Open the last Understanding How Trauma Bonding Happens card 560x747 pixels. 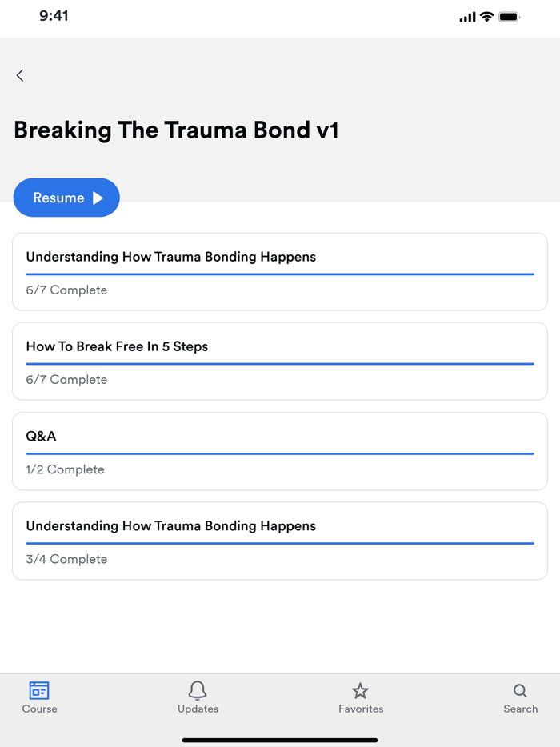tap(280, 541)
